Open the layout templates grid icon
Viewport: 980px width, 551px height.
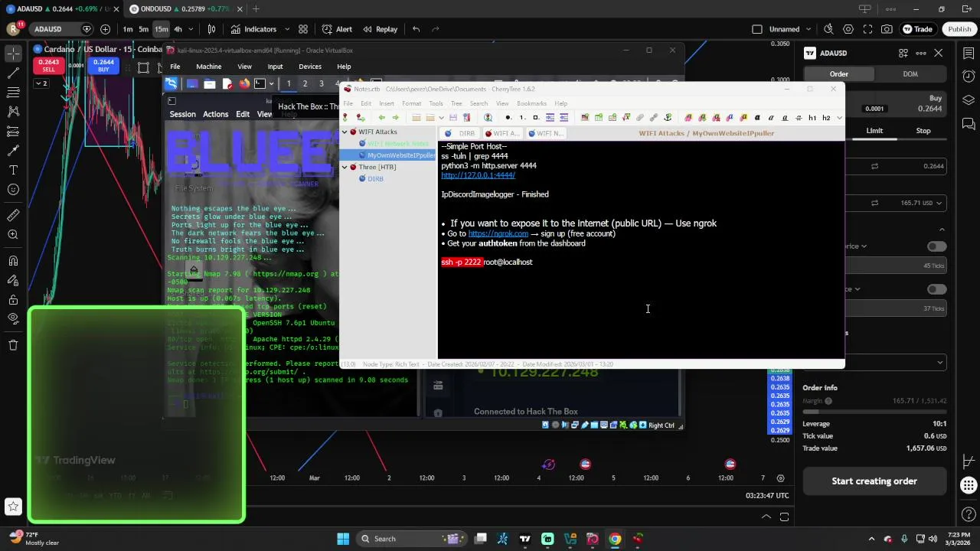[x=303, y=29]
